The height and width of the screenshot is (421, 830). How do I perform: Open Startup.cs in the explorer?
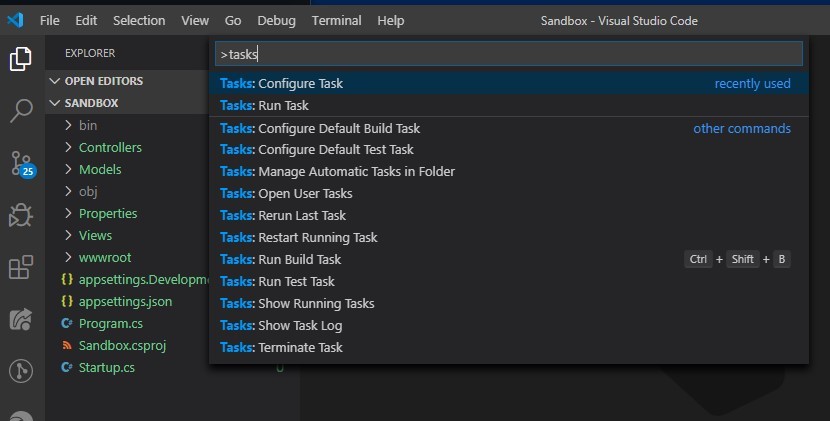[106, 367]
